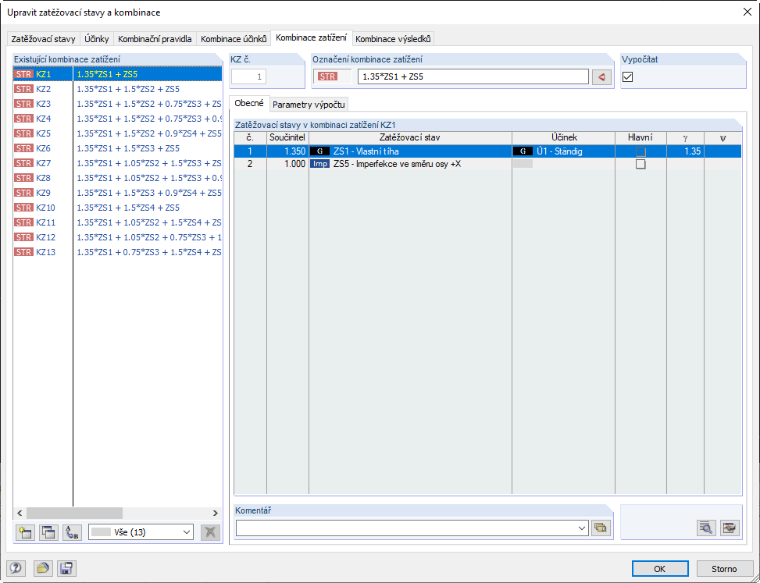
Task: Switch to the Parametry výpočtu subtab
Action: 309,105
